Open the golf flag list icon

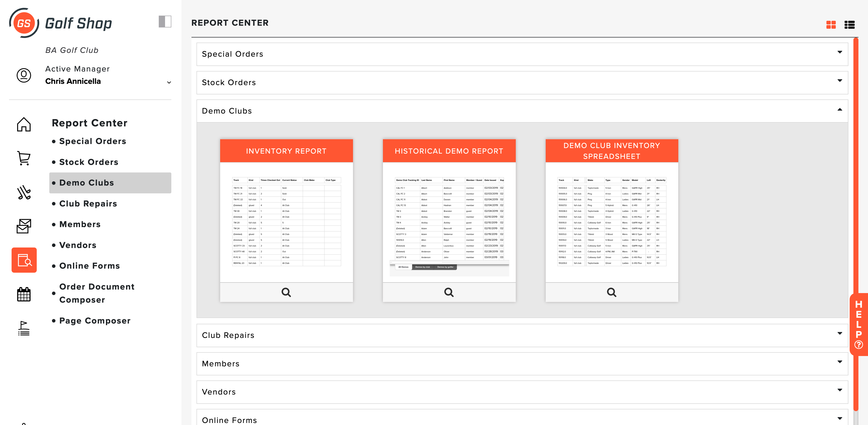(x=24, y=328)
